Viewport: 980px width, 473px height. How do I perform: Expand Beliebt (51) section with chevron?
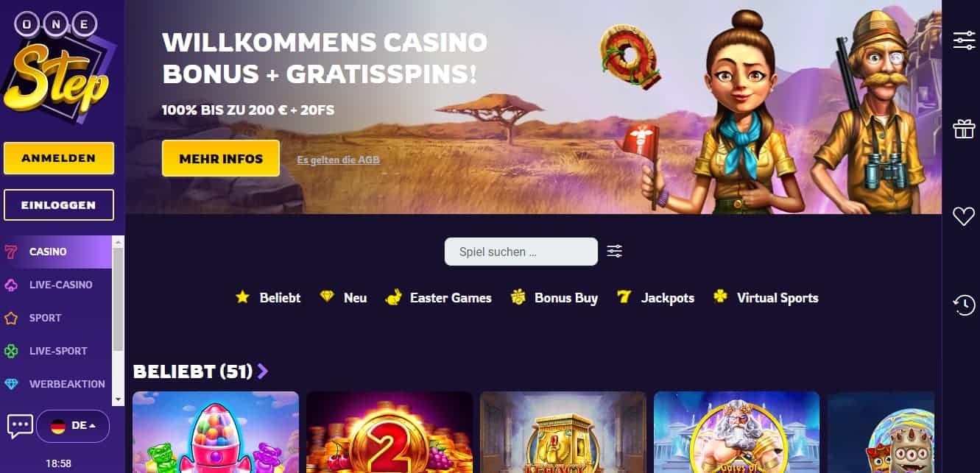click(x=263, y=371)
